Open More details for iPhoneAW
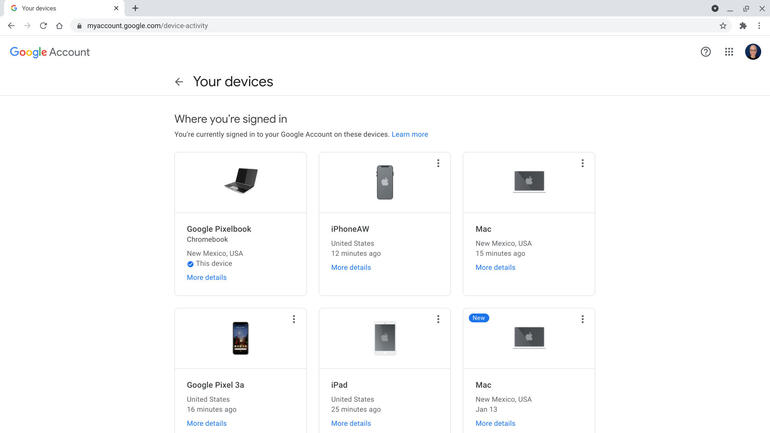 [351, 268]
